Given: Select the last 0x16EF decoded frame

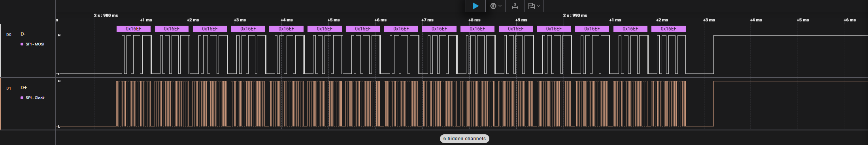Looking at the screenshot, I should [x=668, y=29].
